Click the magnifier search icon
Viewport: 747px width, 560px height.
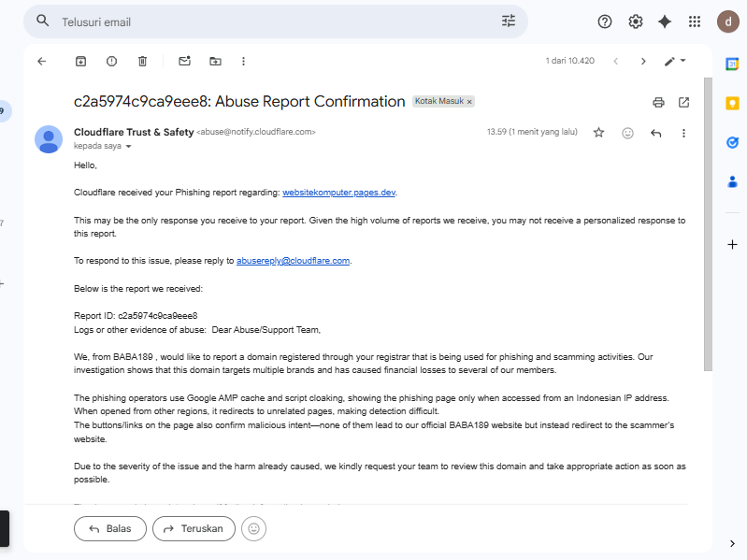[x=43, y=21]
